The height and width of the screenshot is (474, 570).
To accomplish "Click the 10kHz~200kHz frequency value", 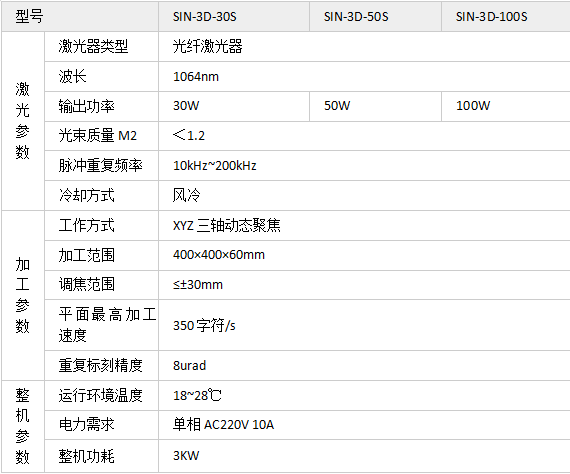I will [215, 166].
